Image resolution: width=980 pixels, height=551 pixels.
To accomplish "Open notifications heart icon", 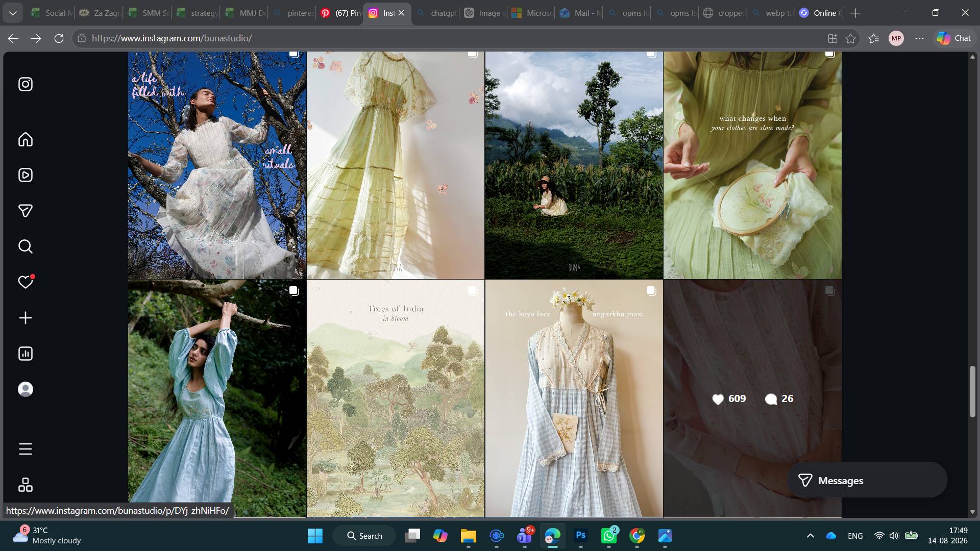I will click(26, 282).
